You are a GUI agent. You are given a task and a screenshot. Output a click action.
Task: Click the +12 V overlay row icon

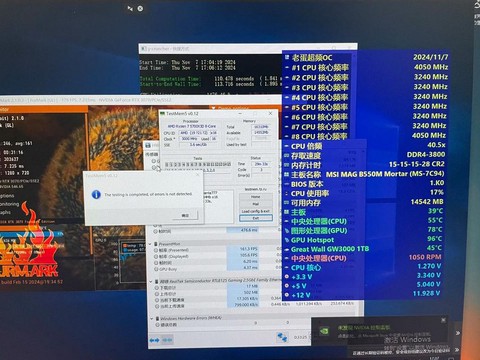[286, 295]
